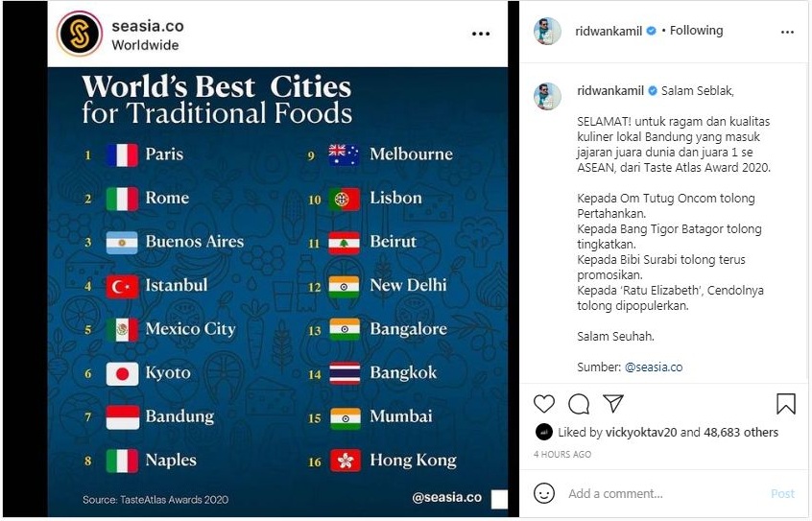Click ridwankamil avatar beside caption
Screen dimensions: 812x521
point(547,96)
